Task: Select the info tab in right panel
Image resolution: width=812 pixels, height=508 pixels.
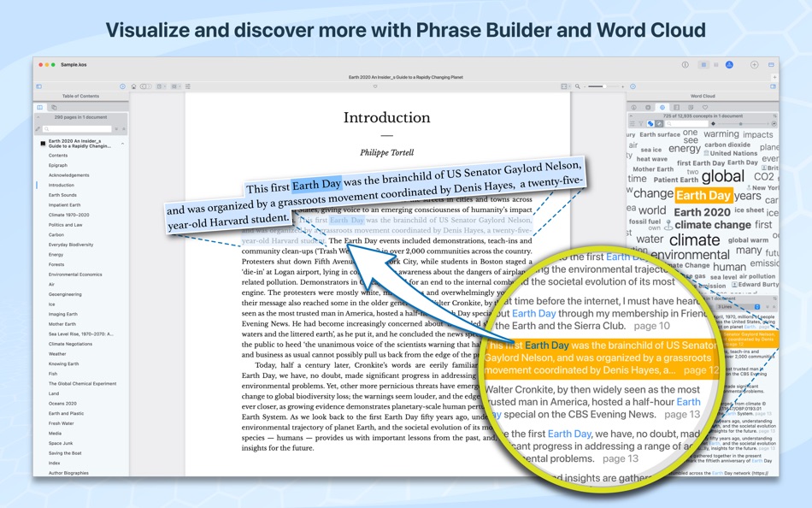Action: point(634,107)
